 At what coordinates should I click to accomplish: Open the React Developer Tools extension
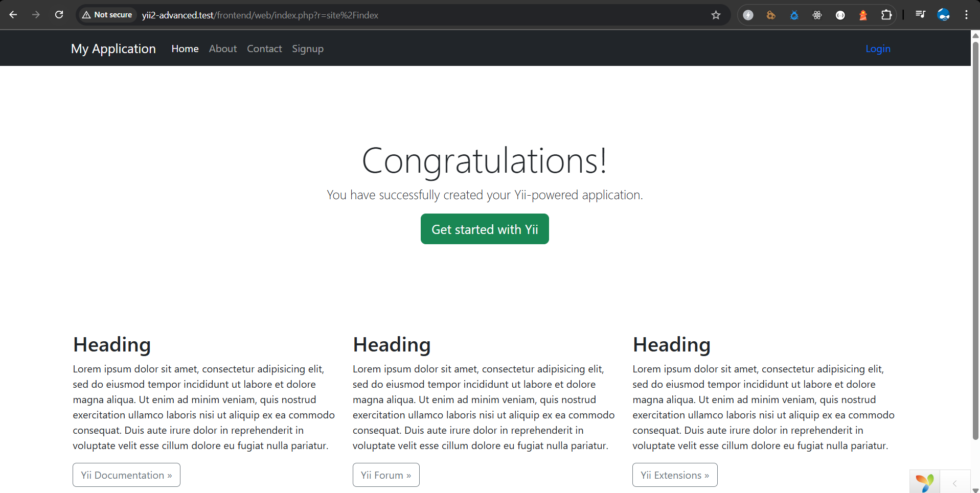pos(817,15)
